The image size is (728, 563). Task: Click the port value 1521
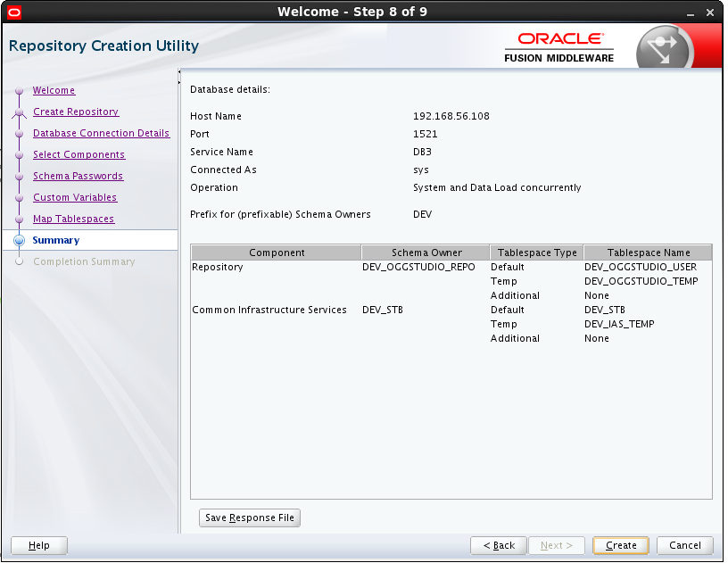click(426, 134)
